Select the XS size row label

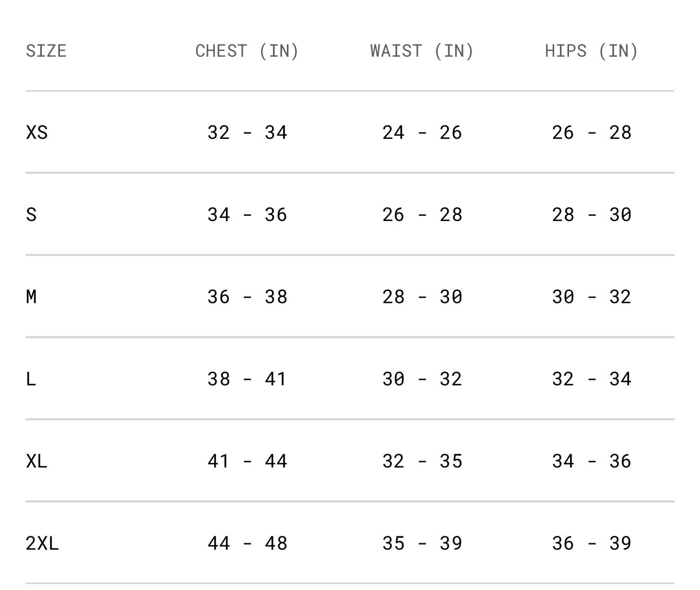click(x=37, y=133)
